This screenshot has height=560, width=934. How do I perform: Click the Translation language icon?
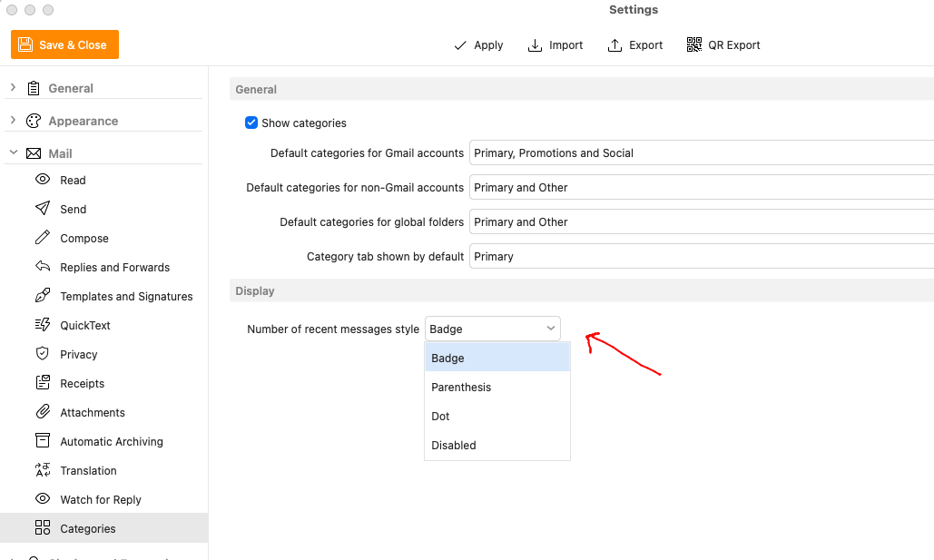pyautogui.click(x=43, y=470)
